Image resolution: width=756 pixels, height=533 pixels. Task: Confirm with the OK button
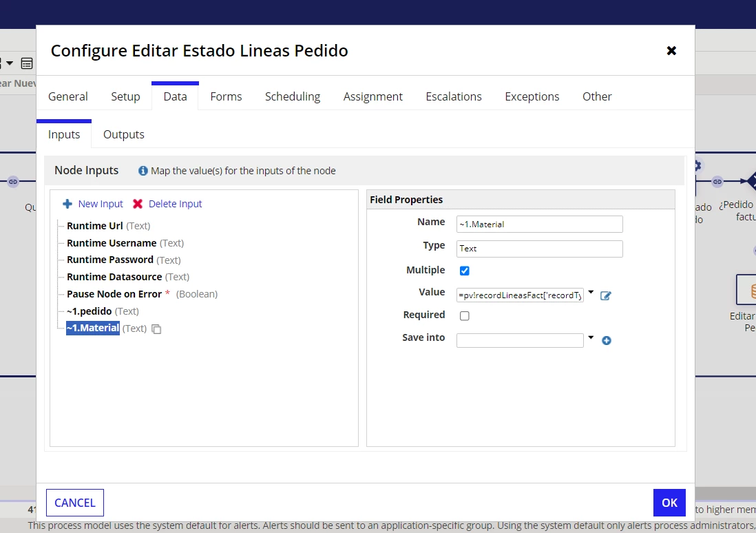pyautogui.click(x=669, y=503)
